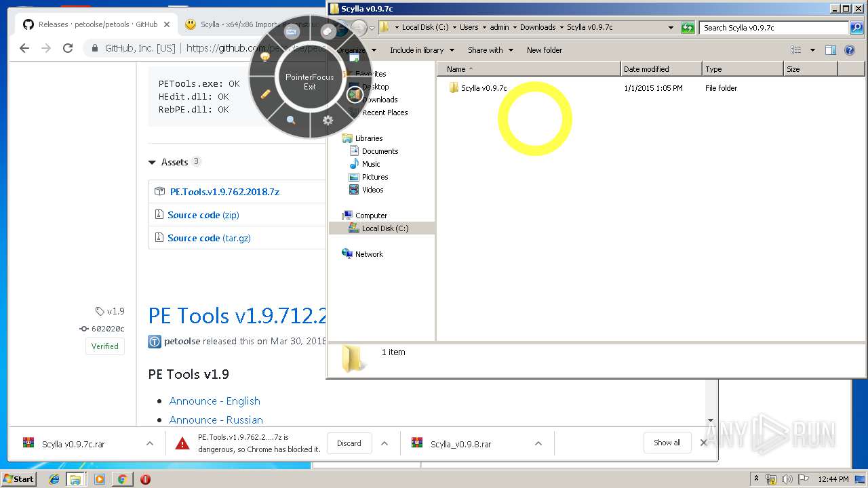The width and height of the screenshot is (868, 488).
Task: Open Downloads under Favorites
Action: (x=380, y=100)
